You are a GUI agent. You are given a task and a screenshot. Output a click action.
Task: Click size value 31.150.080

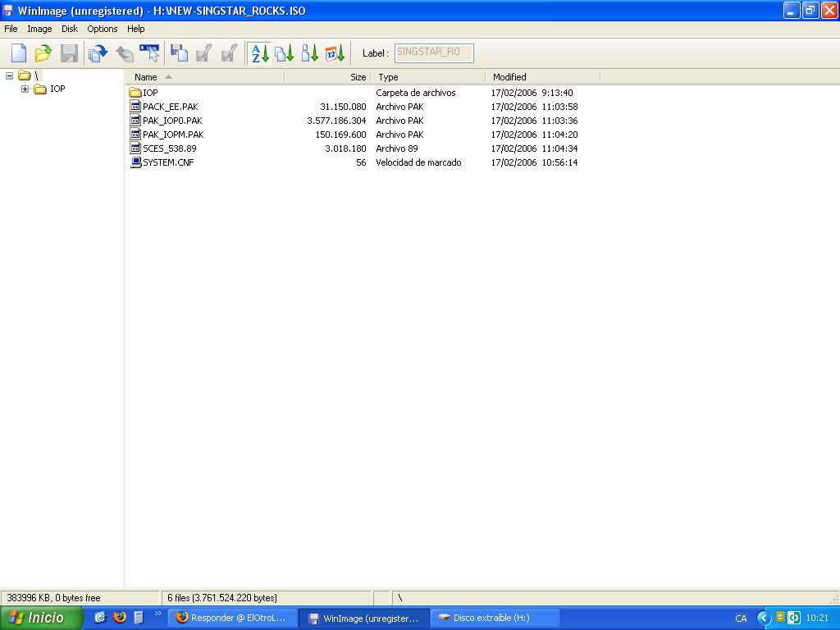click(343, 107)
